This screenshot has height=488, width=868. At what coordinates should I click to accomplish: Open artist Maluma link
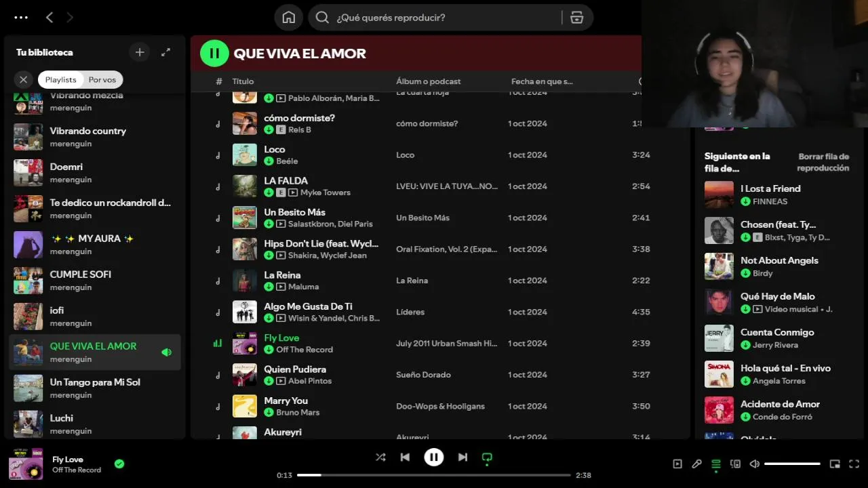(303, 287)
